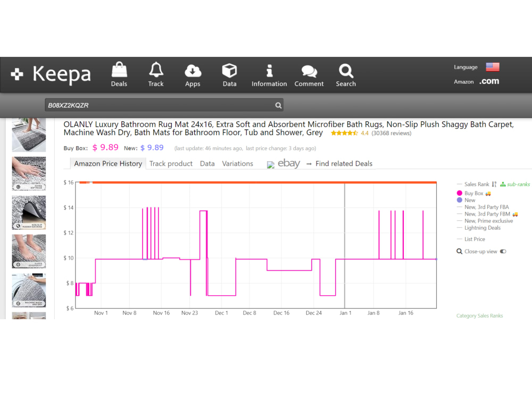Viewport: 532px width, 399px height.
Task: Click Find related Deals link
Action: [344, 163]
